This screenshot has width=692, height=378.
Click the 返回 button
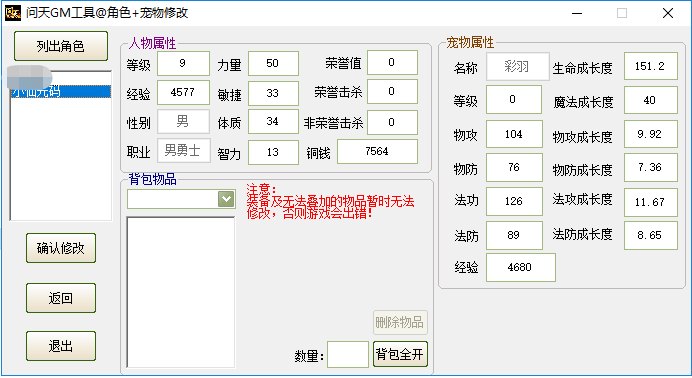pos(61,298)
